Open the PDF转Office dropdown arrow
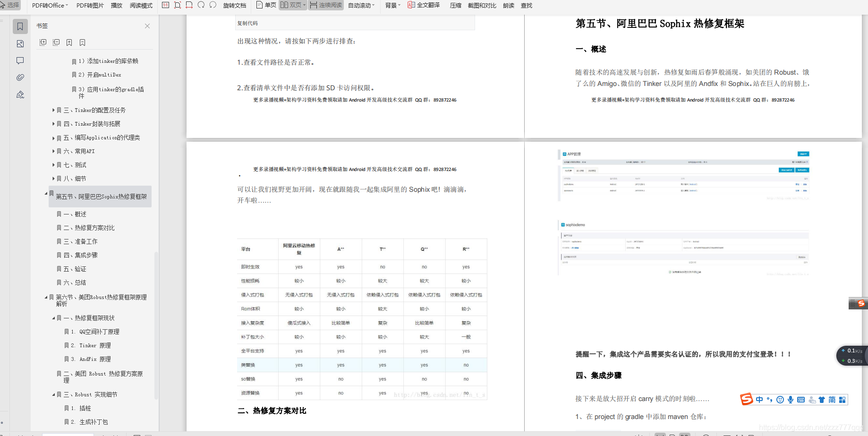868x436 pixels. pos(67,5)
